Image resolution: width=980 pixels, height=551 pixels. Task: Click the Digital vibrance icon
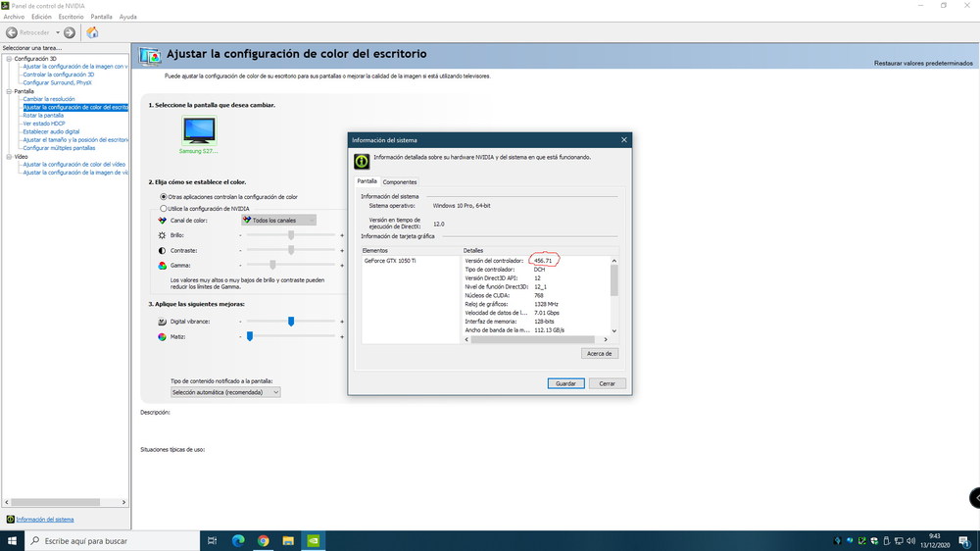click(162, 322)
